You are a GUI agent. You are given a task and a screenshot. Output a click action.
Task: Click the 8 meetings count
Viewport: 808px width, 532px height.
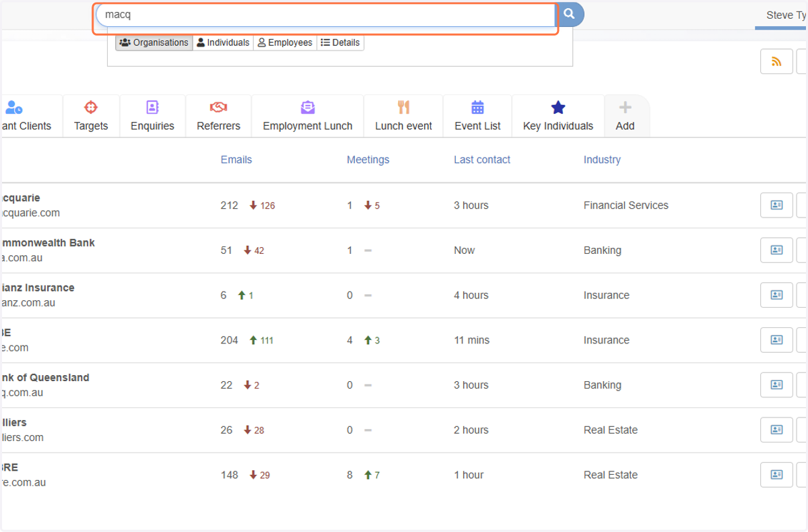350,475
